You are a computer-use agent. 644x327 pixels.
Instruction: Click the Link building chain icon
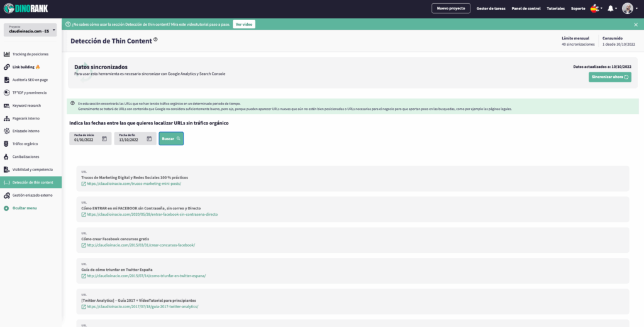click(x=6, y=67)
